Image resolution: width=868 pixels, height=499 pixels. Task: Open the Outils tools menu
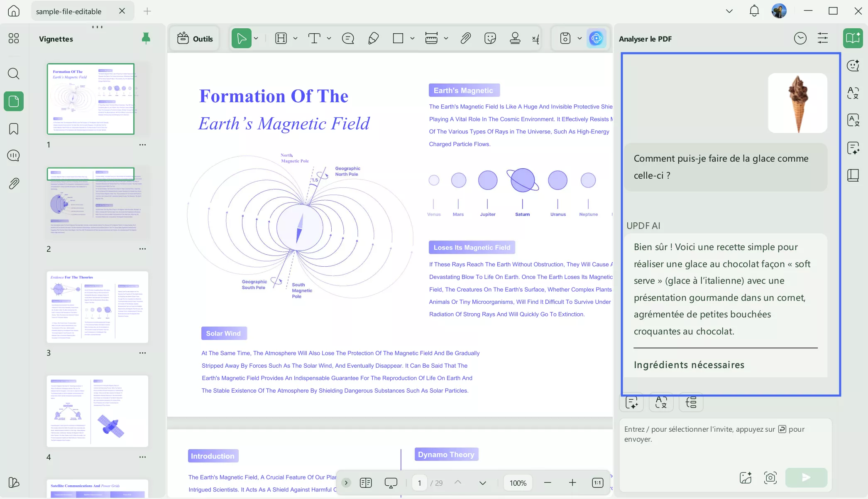point(195,39)
